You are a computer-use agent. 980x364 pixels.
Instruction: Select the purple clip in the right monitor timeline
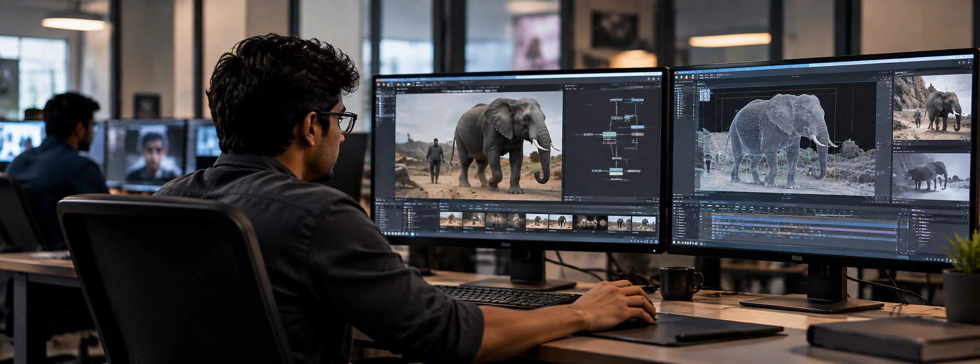point(853,230)
